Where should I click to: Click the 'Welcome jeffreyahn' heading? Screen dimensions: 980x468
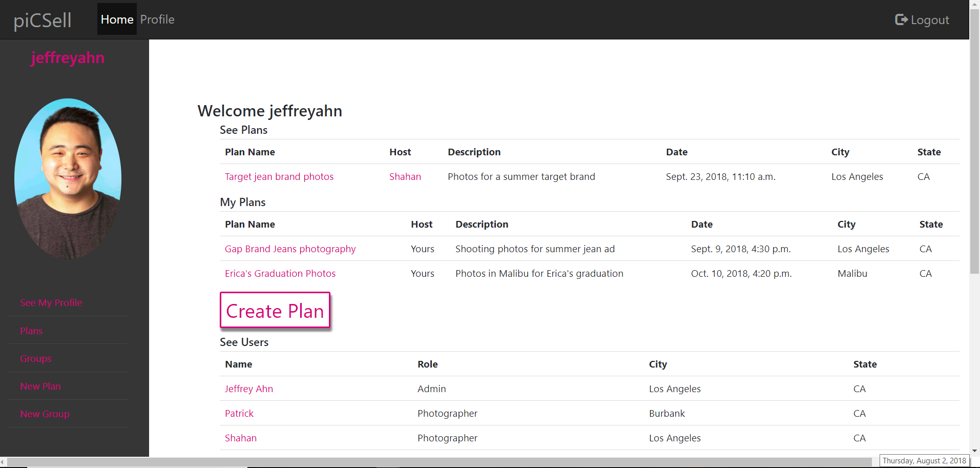(x=270, y=111)
